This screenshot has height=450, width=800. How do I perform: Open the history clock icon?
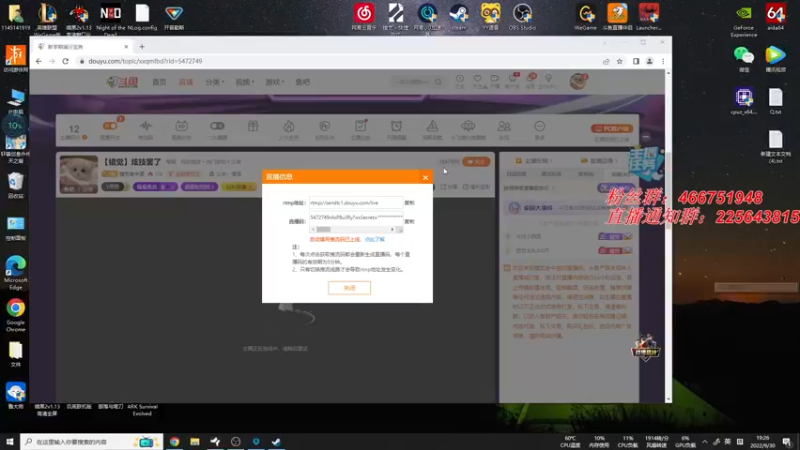click(x=460, y=79)
